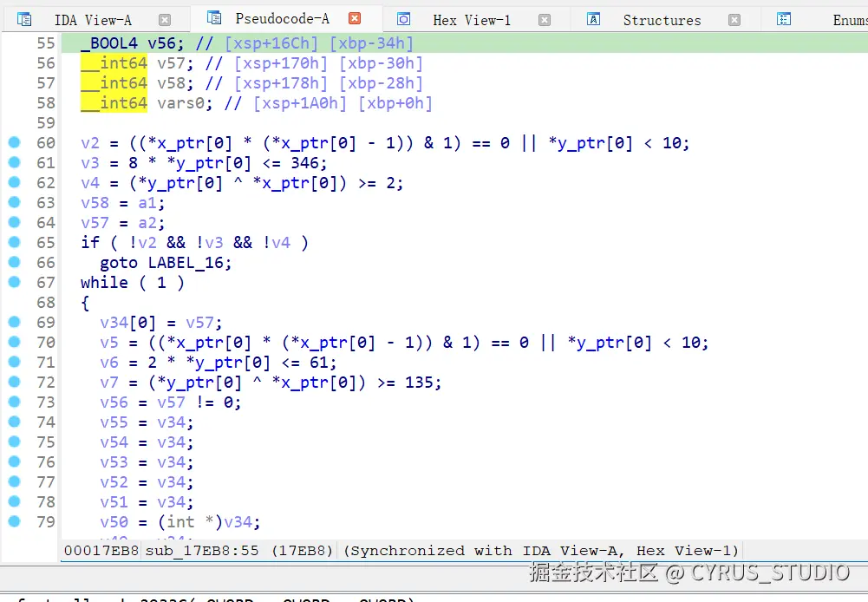Switch to the Structures tab
The width and height of the screenshot is (868, 602).
coord(662,20)
